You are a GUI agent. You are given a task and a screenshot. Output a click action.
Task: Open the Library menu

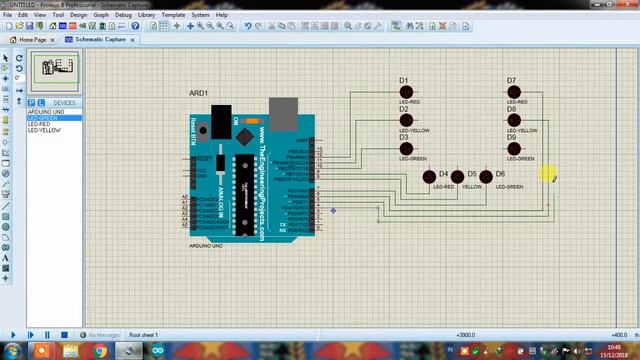pyautogui.click(x=146, y=15)
